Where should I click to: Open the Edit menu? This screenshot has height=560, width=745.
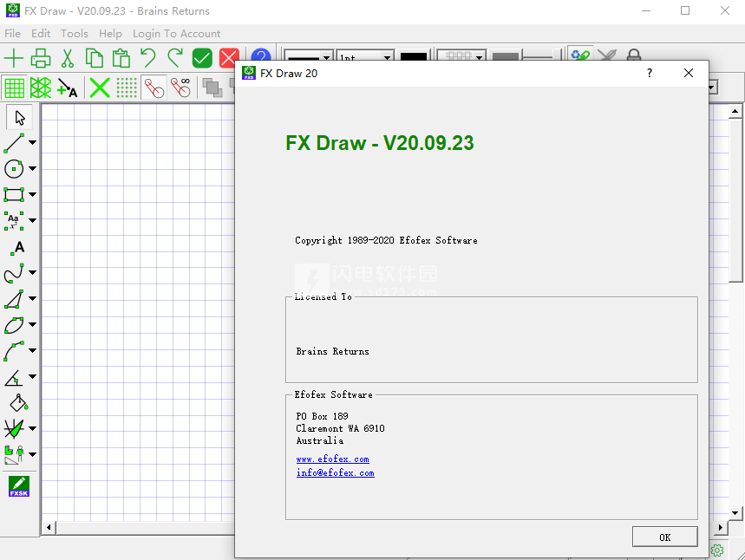click(41, 34)
